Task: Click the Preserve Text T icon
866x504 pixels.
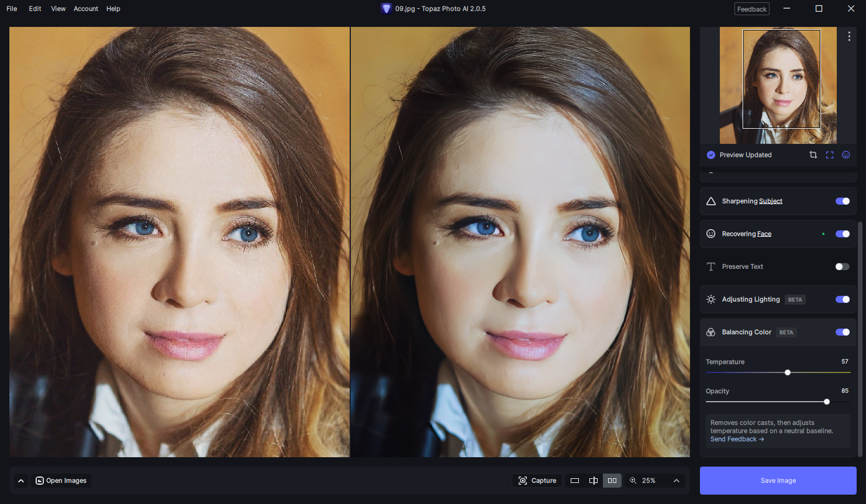Action: 711,267
